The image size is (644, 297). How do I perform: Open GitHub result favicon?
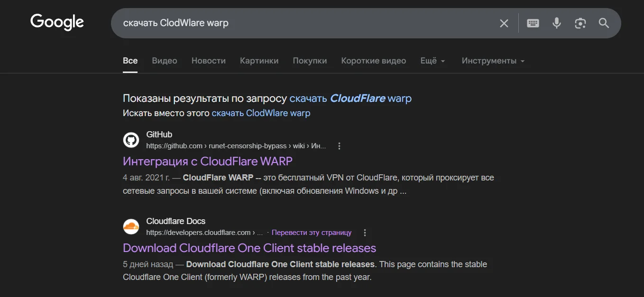131,140
